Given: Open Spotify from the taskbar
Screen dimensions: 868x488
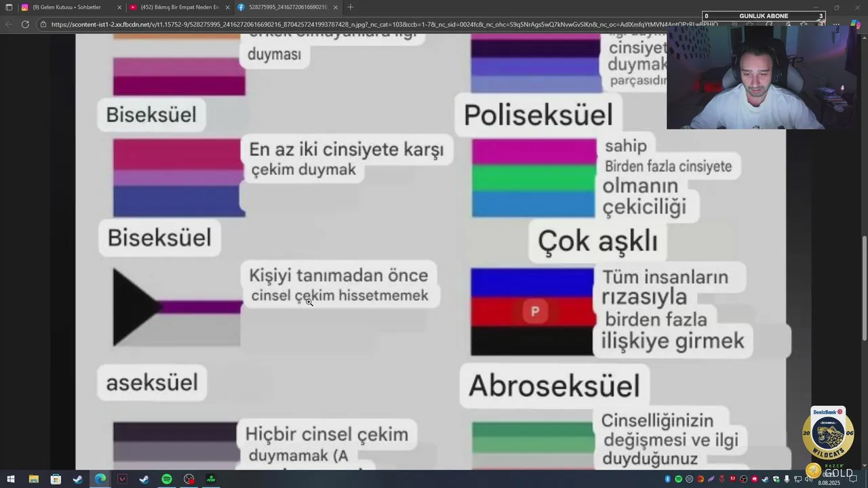Looking at the screenshot, I should (x=167, y=479).
